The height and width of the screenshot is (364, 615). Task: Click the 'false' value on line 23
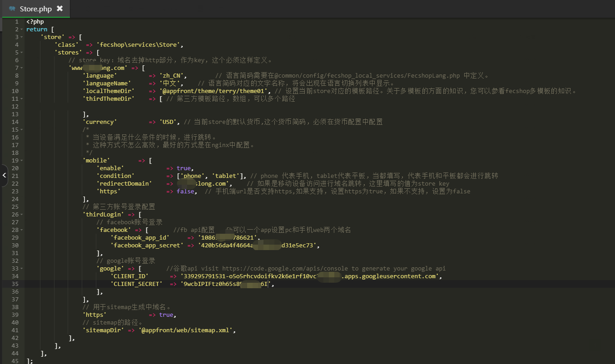(x=186, y=192)
